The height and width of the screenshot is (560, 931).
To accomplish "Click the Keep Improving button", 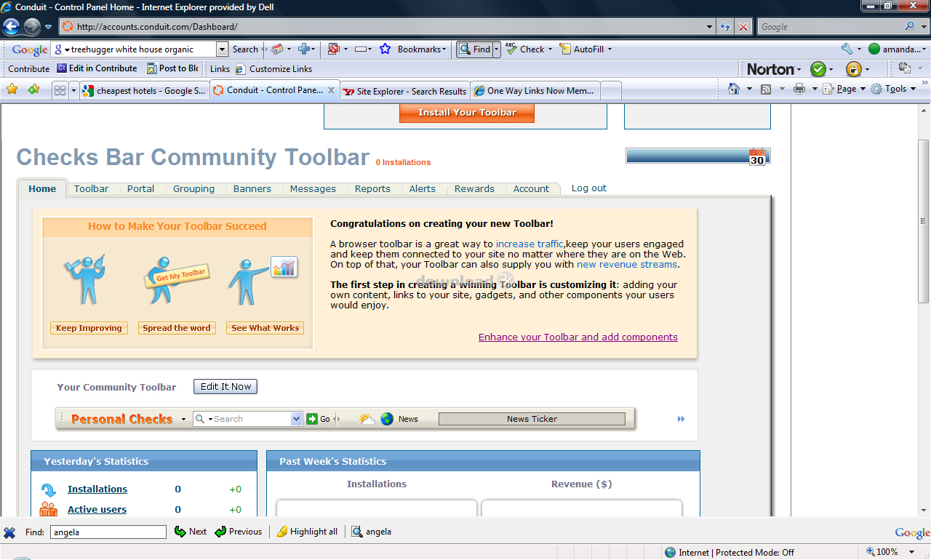I will point(89,328).
